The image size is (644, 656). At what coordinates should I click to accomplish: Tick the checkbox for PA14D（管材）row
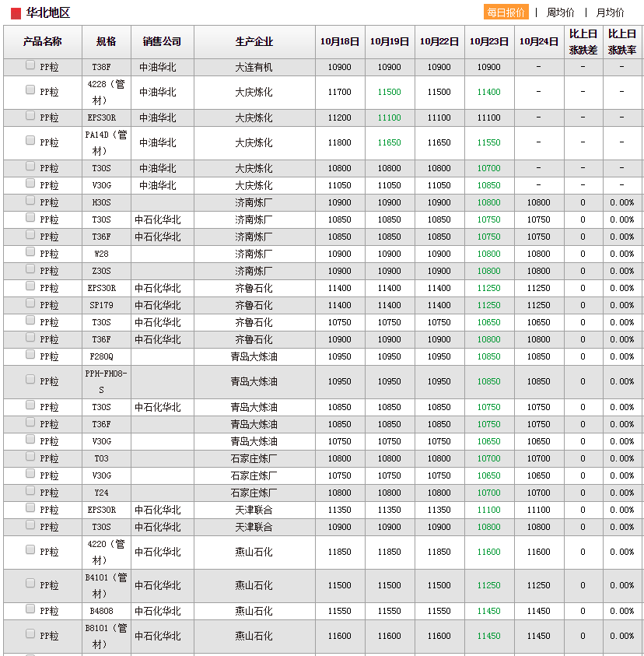click(x=30, y=140)
